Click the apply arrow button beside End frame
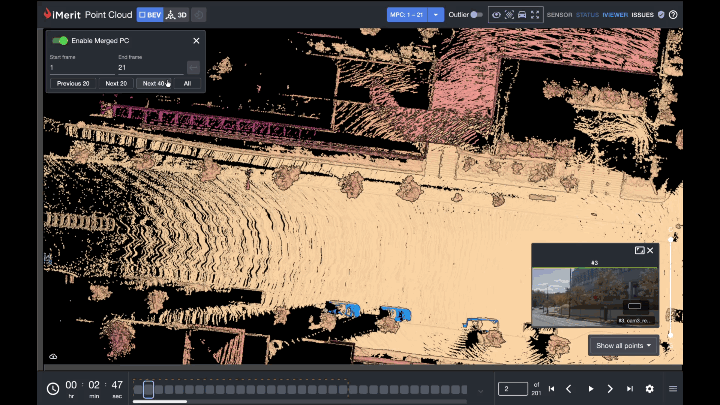 [193, 68]
